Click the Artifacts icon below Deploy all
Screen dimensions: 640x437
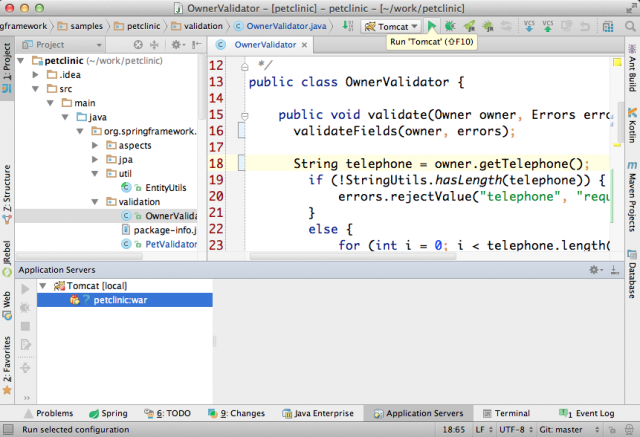[x=25, y=368]
